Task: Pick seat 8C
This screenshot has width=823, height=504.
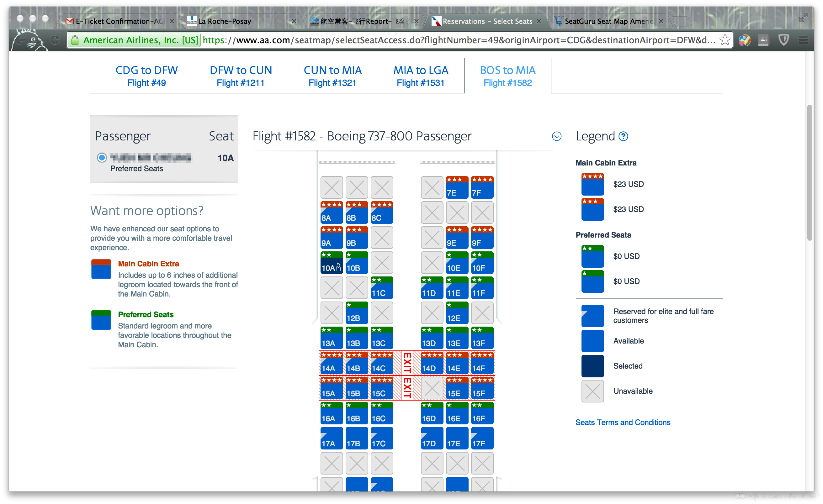Action: pyautogui.click(x=381, y=213)
